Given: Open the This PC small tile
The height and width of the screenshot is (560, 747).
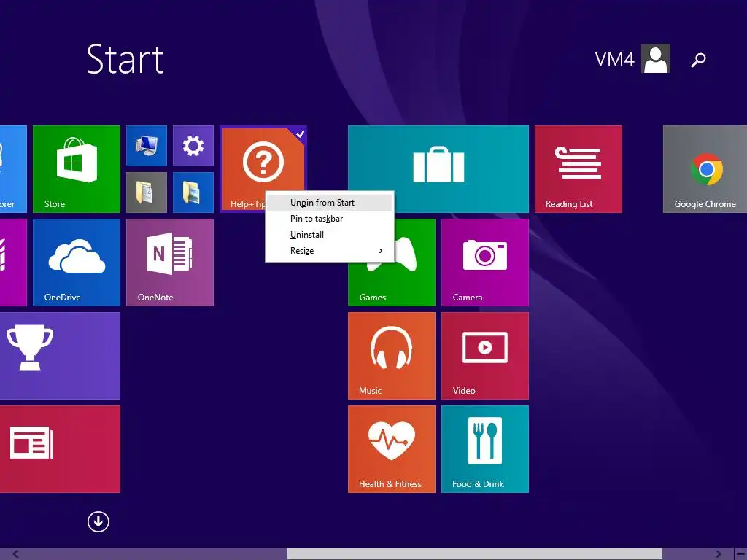Looking at the screenshot, I should coord(146,146).
